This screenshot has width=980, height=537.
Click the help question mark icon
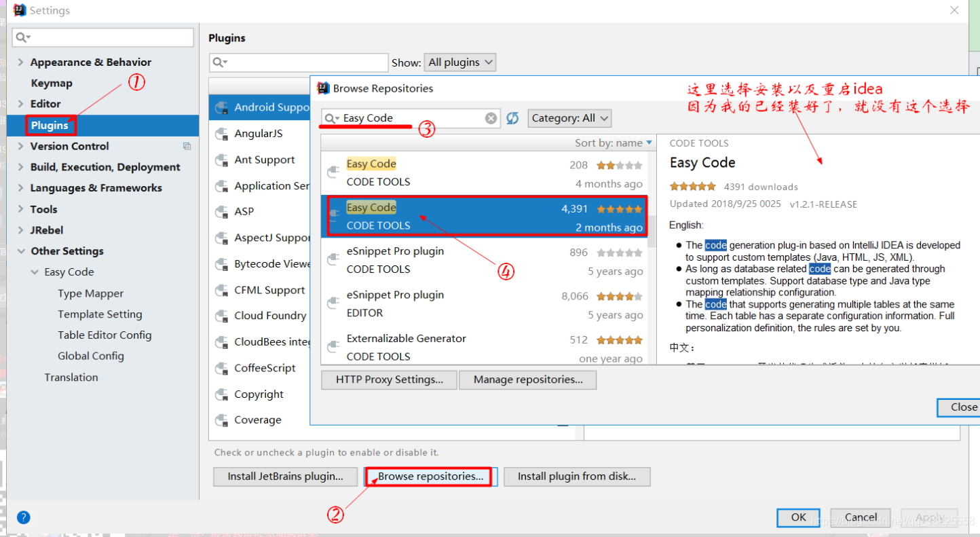pyautogui.click(x=23, y=517)
